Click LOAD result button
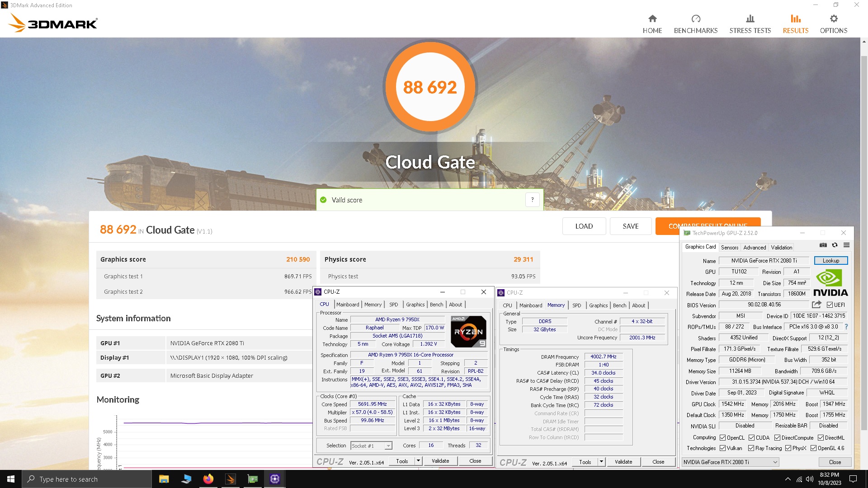Viewport: 868px width, 488px height. (x=584, y=226)
